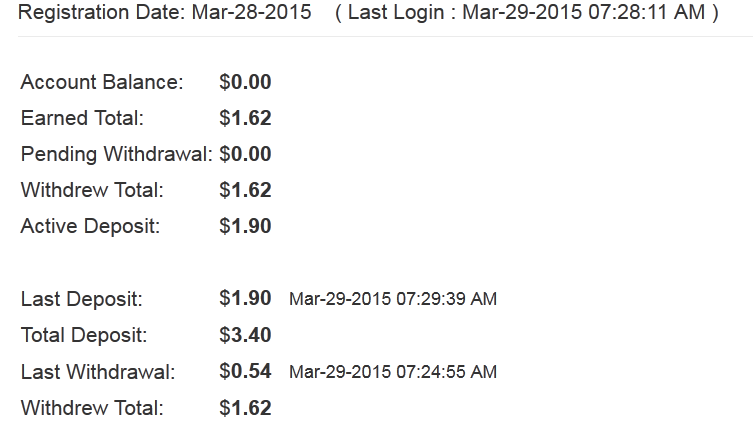Click the Last Withdrawal $0.54 amount

pyautogui.click(x=245, y=371)
